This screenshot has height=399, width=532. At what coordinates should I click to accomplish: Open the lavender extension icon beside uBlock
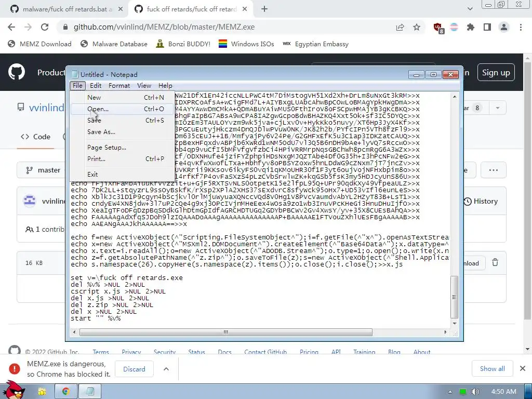[x=454, y=27]
